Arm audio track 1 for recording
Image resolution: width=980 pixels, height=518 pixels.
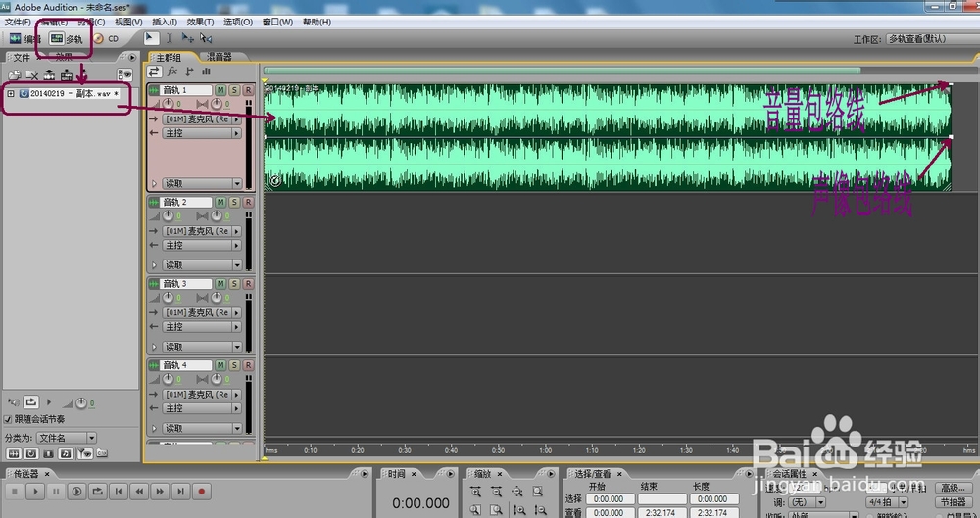pyautogui.click(x=248, y=90)
